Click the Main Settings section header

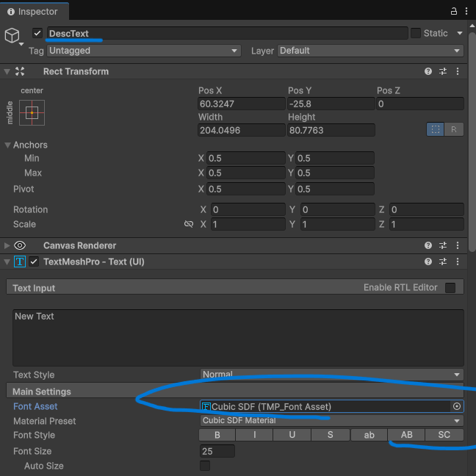[x=235, y=390]
